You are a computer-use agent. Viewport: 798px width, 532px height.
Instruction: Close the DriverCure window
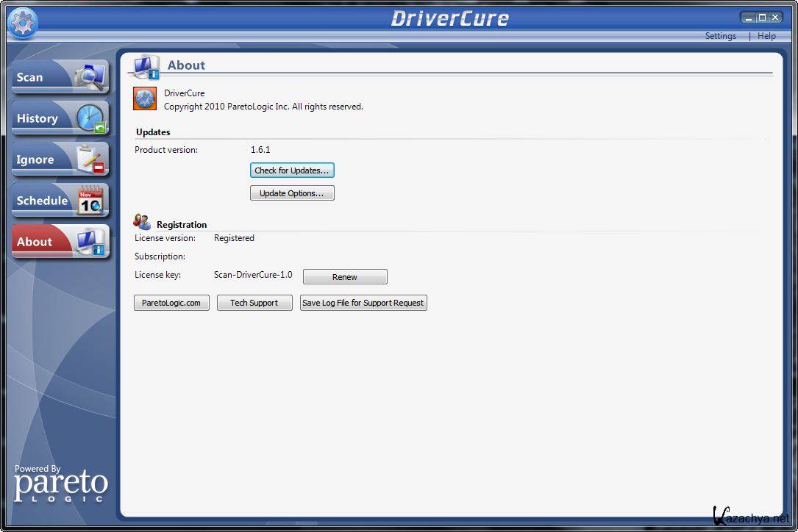(776, 18)
